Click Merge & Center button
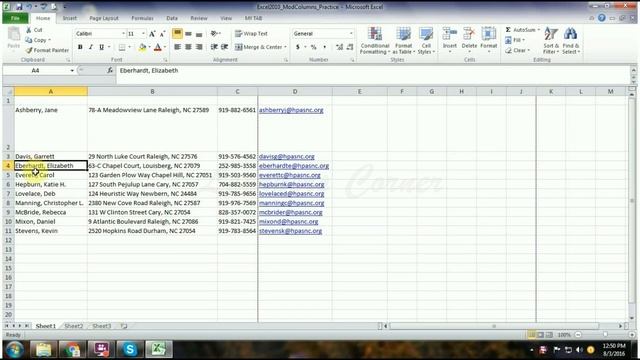 point(259,47)
